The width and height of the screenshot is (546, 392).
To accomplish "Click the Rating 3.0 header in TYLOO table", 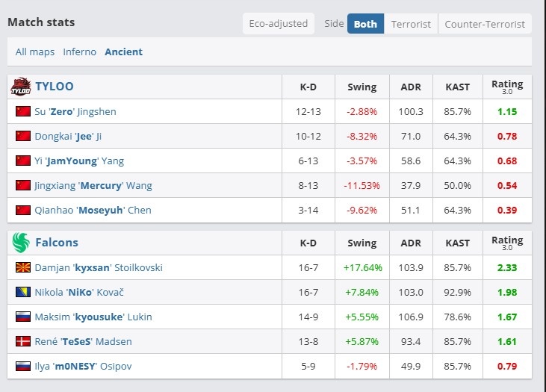I will point(507,87).
